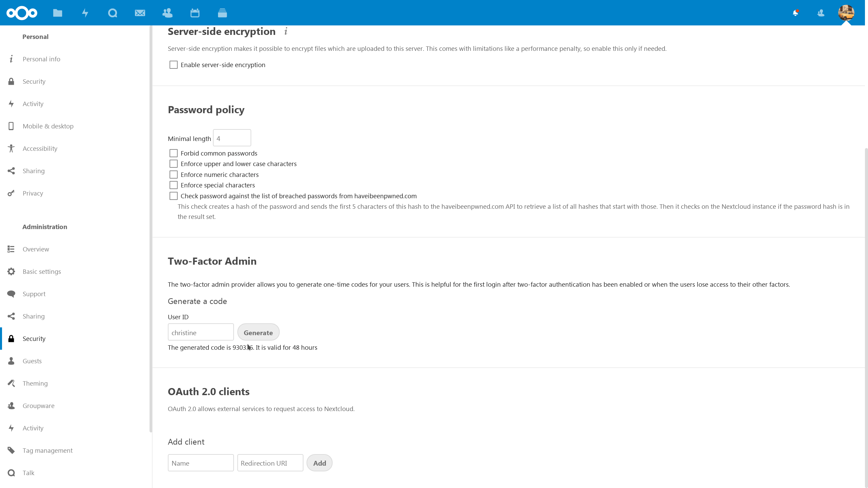Toggle haveibeenpwned breached password check
Viewport: 868px width, 488px height.
[174, 196]
